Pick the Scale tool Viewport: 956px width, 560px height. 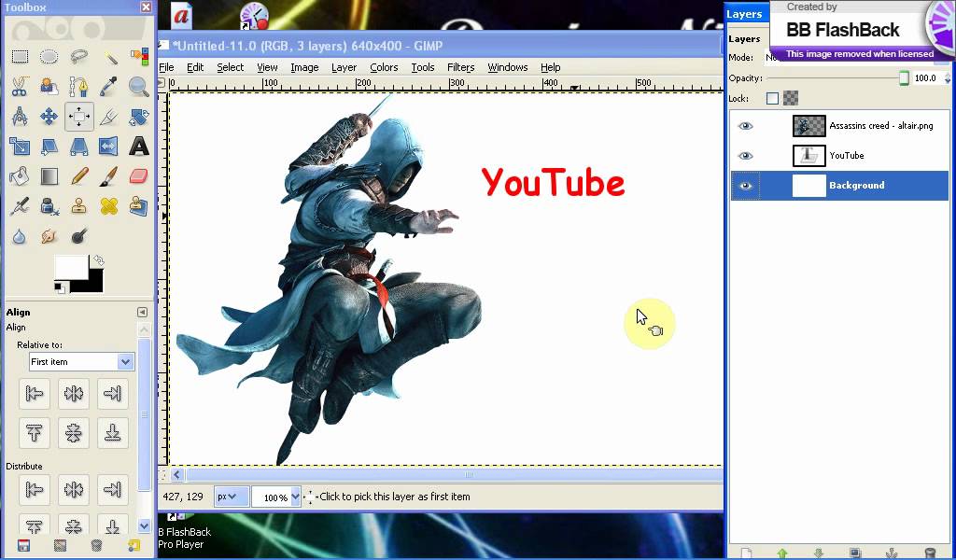(20, 147)
